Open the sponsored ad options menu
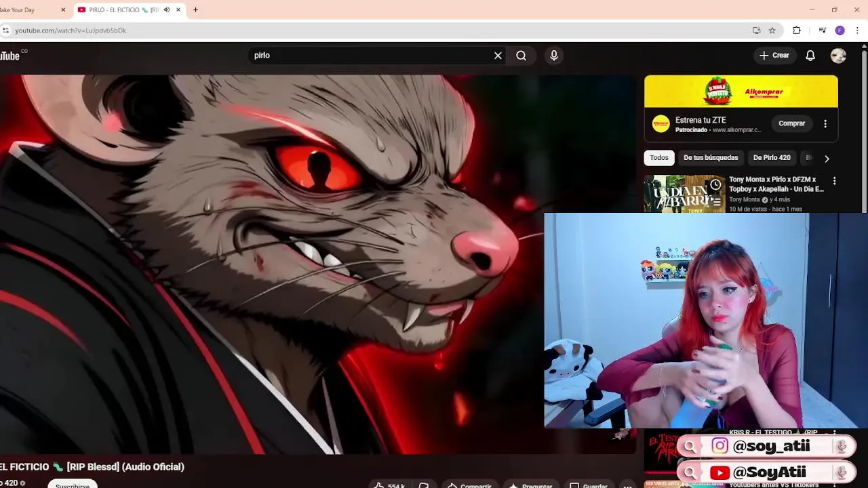The width and height of the screenshot is (868, 488). click(825, 124)
